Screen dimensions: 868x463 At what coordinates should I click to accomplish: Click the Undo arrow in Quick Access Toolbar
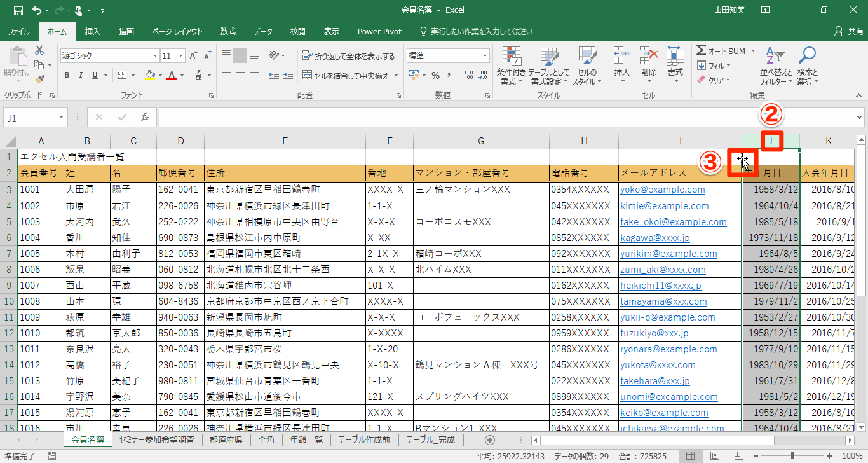tap(36, 10)
